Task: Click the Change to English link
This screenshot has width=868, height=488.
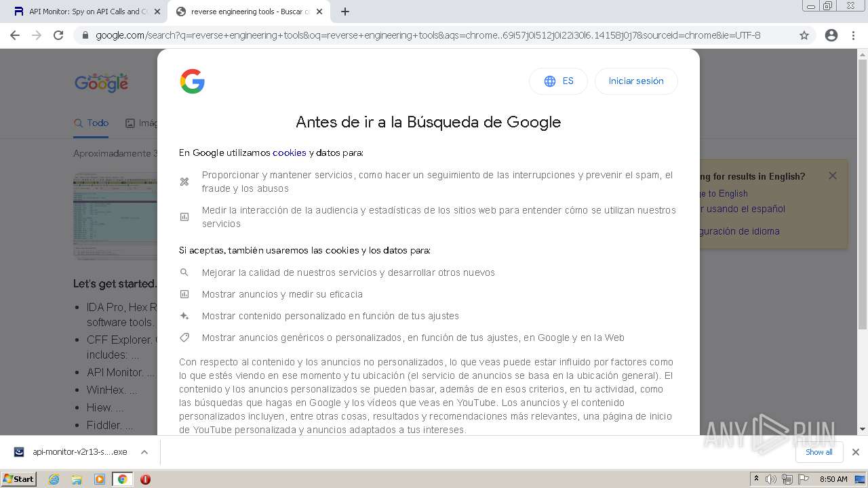Action: (x=723, y=193)
